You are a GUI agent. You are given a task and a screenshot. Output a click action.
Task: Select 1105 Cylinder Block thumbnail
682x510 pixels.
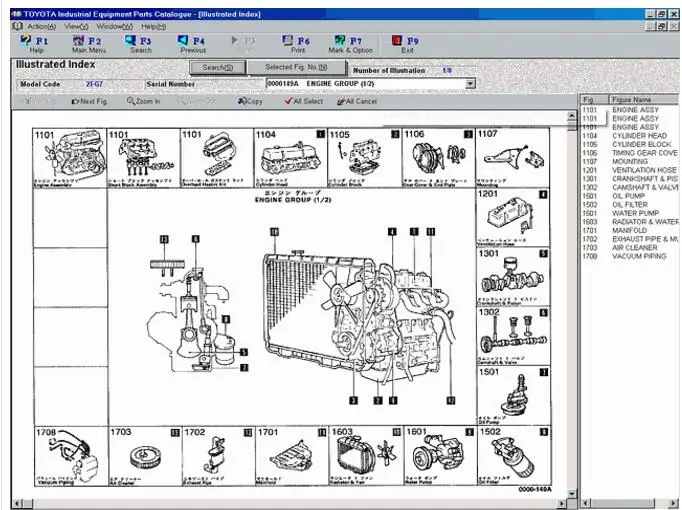click(364, 158)
